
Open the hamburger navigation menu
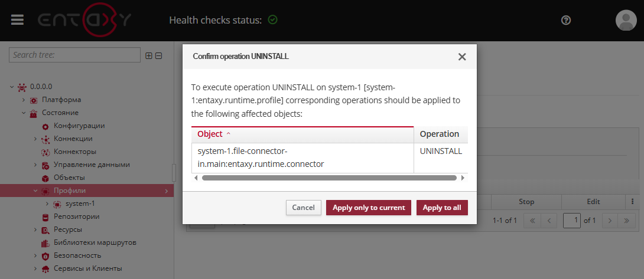(x=17, y=19)
